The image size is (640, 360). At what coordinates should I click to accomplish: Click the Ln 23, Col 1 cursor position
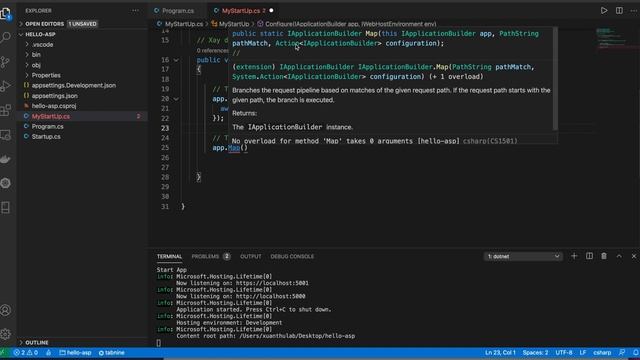[500, 353]
